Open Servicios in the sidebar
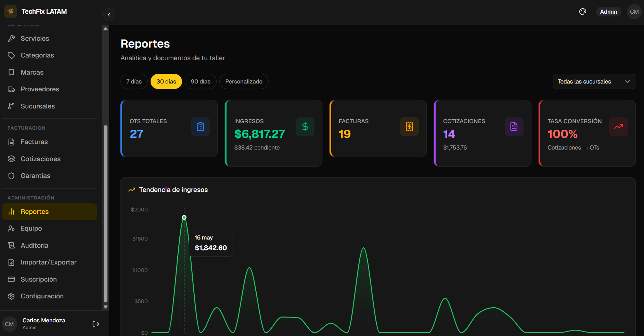Screen dimensions: 644x336 [49, 38]
